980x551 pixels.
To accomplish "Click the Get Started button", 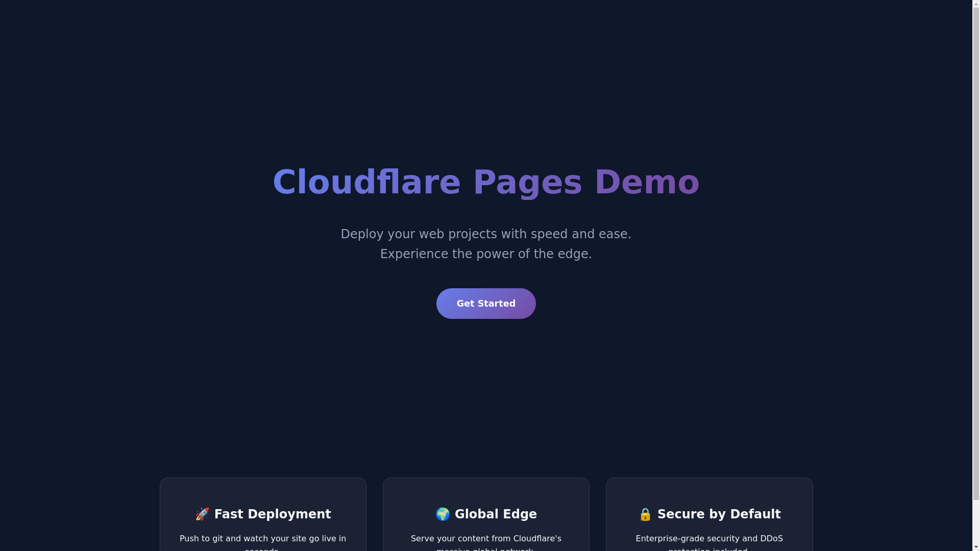I will [486, 304].
